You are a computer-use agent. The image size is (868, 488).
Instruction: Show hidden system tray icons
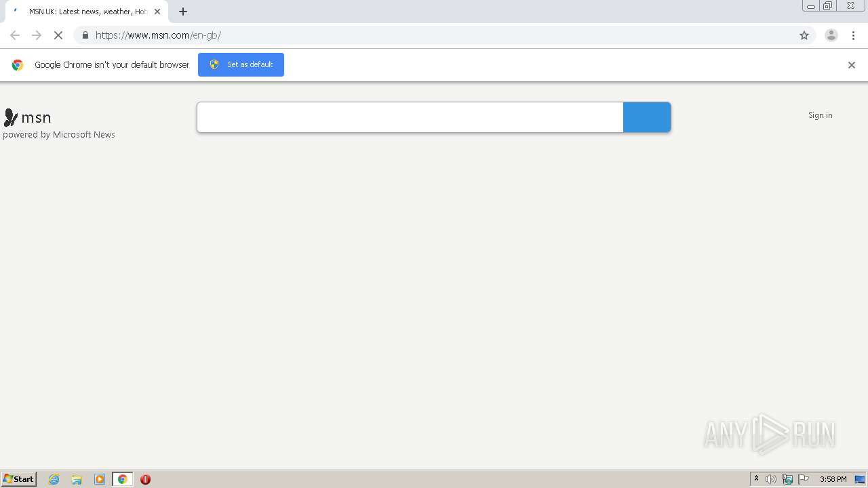[756, 479]
